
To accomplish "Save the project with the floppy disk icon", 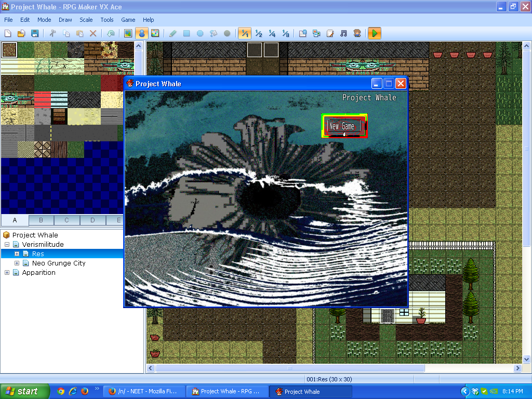I will pyautogui.click(x=35, y=33).
